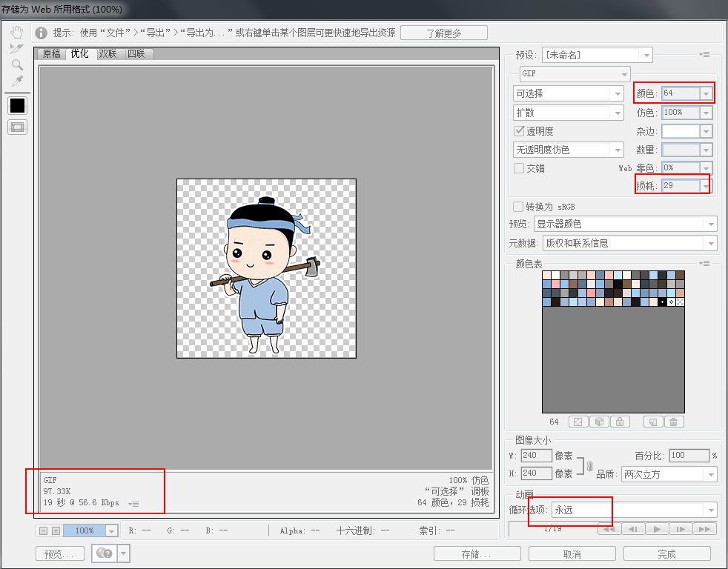728x569 pixels.
Task: Expand the Web 靠色 dropdown arrow
Action: [x=706, y=167]
